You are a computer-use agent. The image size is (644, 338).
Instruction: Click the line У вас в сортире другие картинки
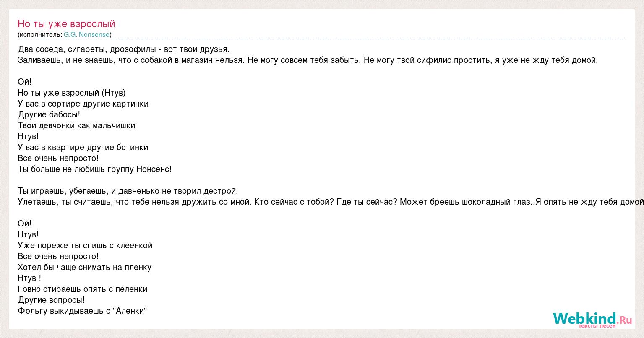83,104
